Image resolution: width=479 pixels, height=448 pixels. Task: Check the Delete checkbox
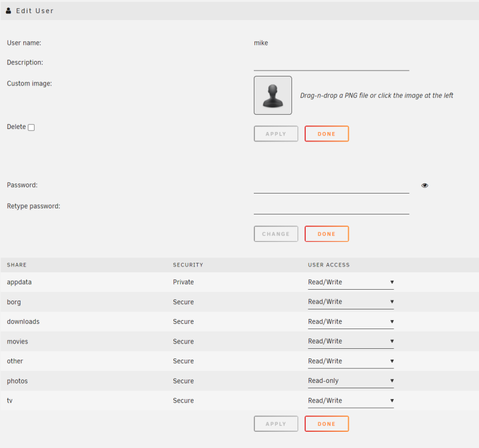(x=31, y=127)
